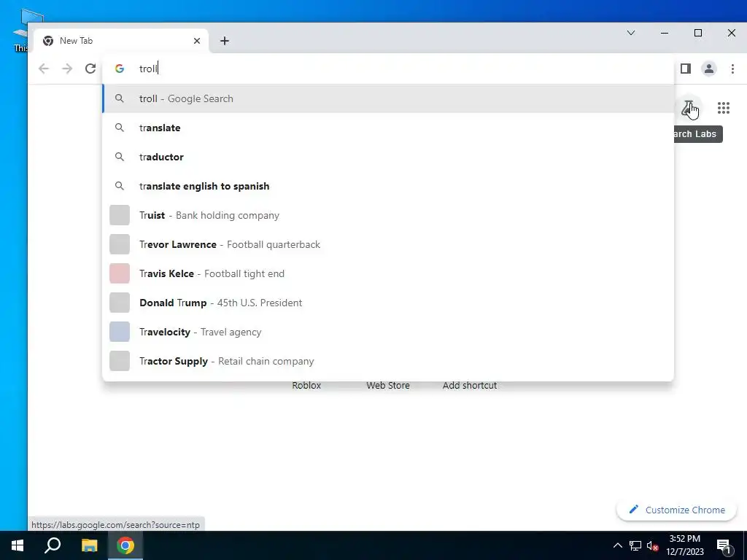Screen dimensions: 747x560
Task: Select the 'troll - Google Search' suggestion
Action: click(x=388, y=98)
